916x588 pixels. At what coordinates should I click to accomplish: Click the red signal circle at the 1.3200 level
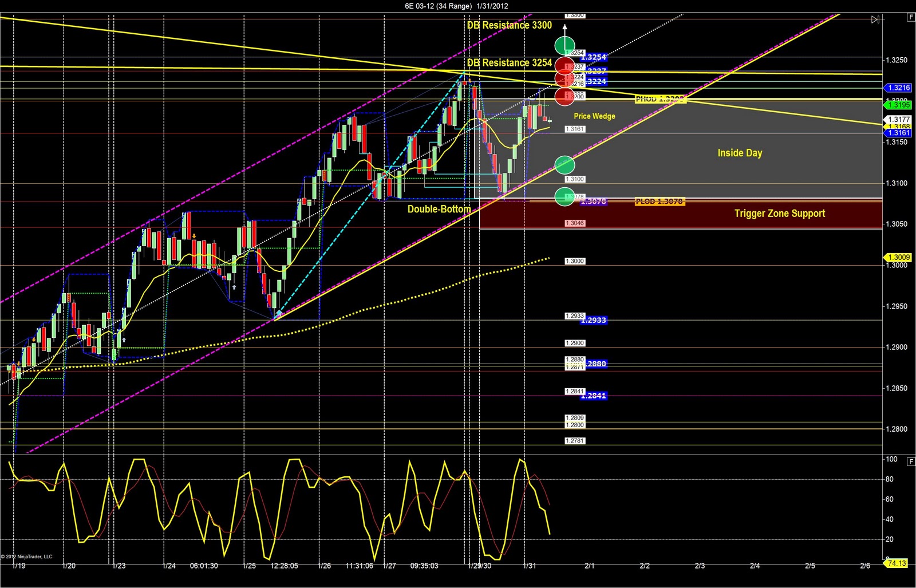point(565,96)
